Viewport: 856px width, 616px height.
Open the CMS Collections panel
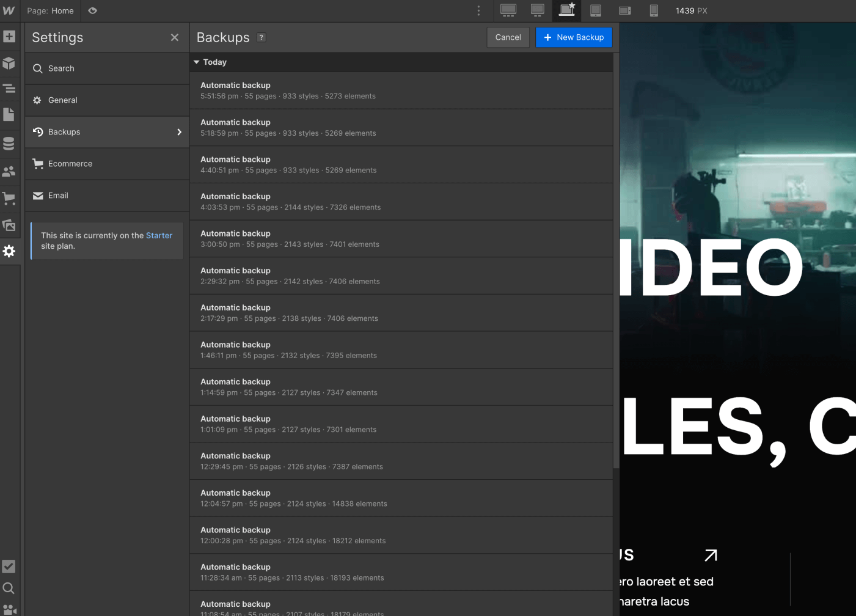(x=9, y=144)
